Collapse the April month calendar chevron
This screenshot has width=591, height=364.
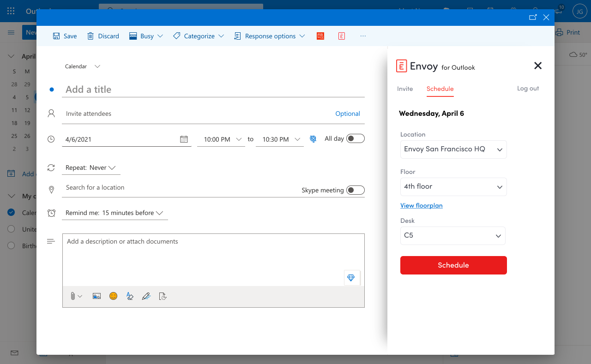click(x=12, y=56)
